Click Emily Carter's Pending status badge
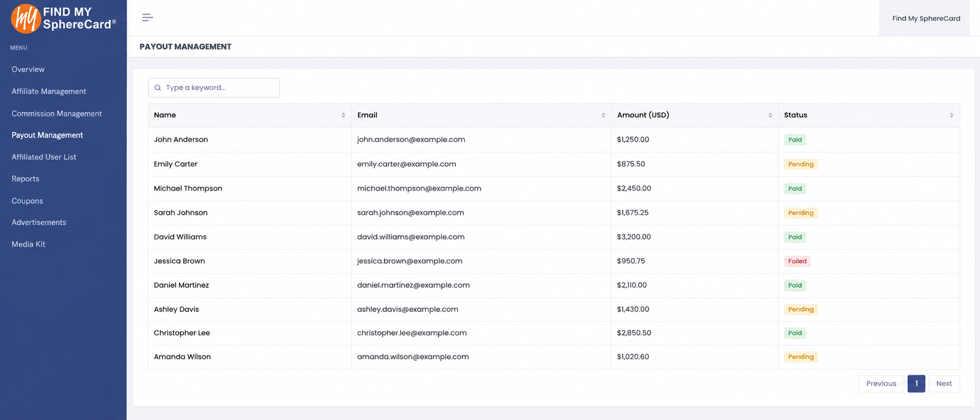This screenshot has height=420, width=980. coord(801,164)
